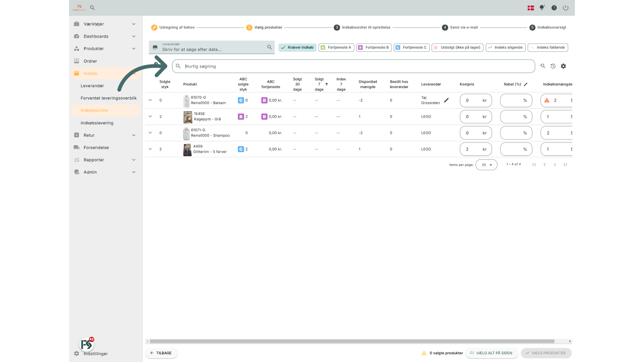
Task: Expand the Rapporter sidebar menu
Action: pyautogui.click(x=105, y=160)
